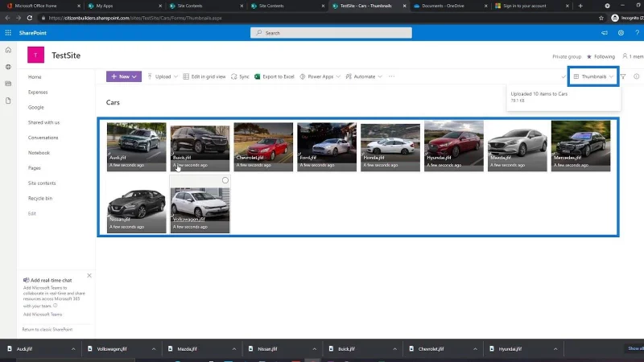Open the Chevrolet.jfif thumbnail

(x=263, y=146)
